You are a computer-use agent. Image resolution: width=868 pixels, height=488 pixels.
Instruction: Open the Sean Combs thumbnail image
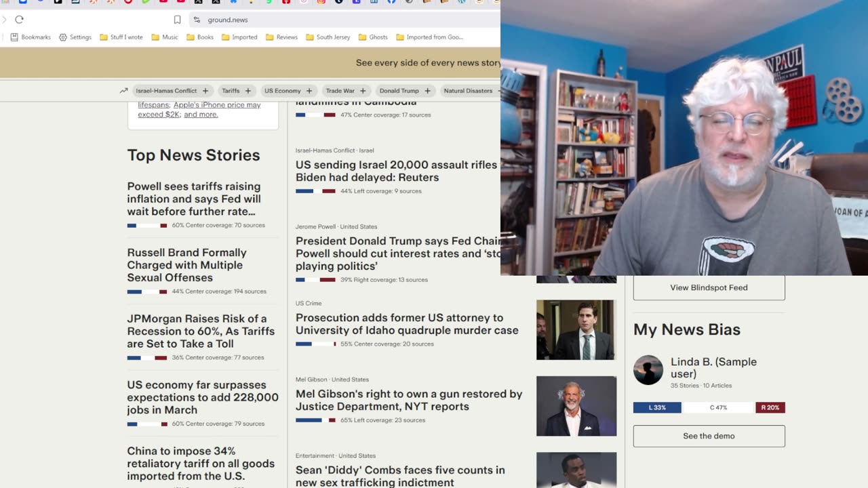coord(576,470)
